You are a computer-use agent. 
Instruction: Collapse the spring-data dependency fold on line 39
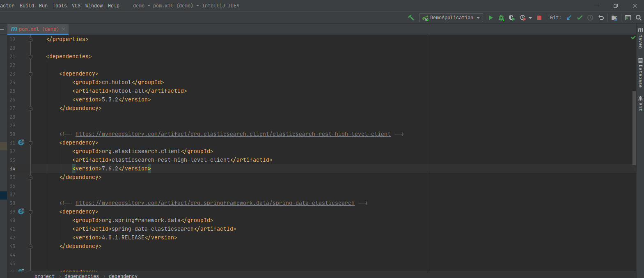coord(30,212)
